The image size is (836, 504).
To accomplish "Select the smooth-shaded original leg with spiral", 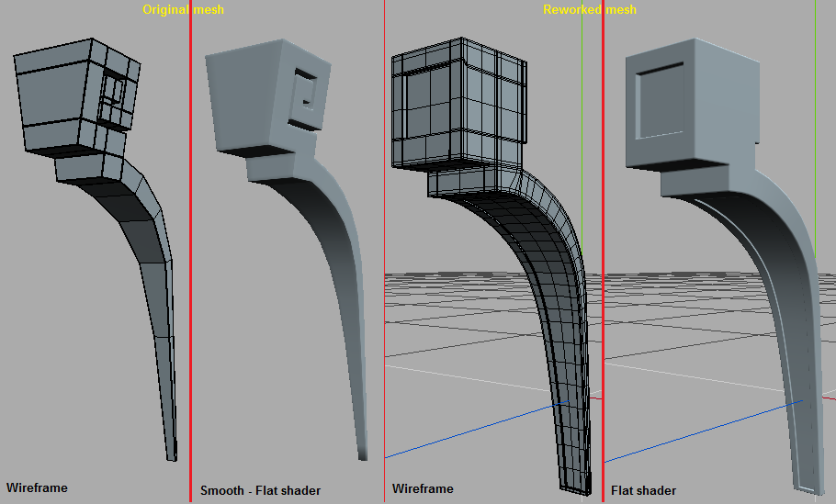I will pyautogui.click(x=287, y=250).
